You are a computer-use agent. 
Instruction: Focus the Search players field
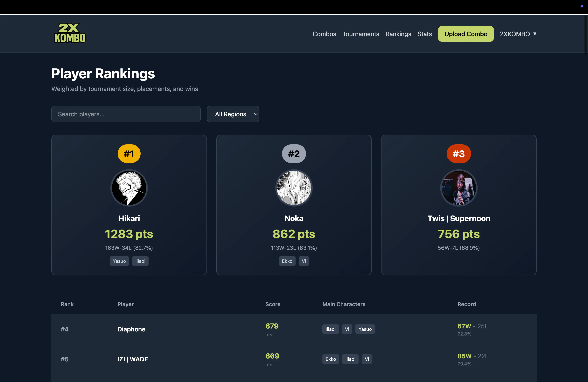coord(126,114)
